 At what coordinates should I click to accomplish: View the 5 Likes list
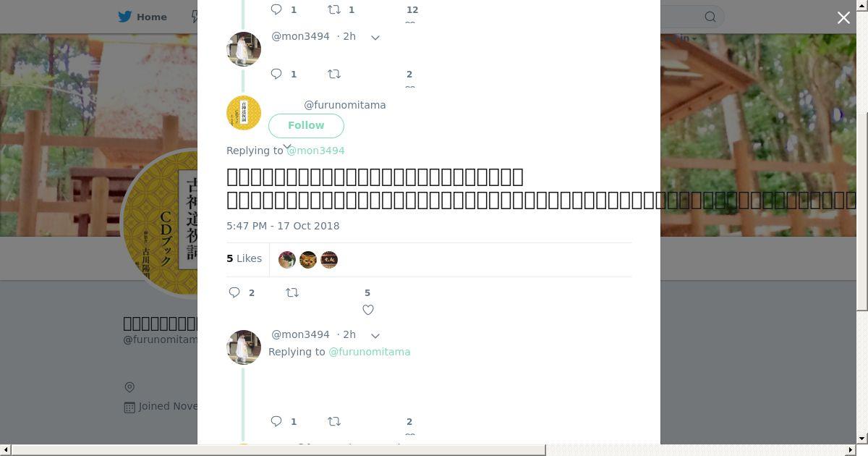tap(244, 258)
